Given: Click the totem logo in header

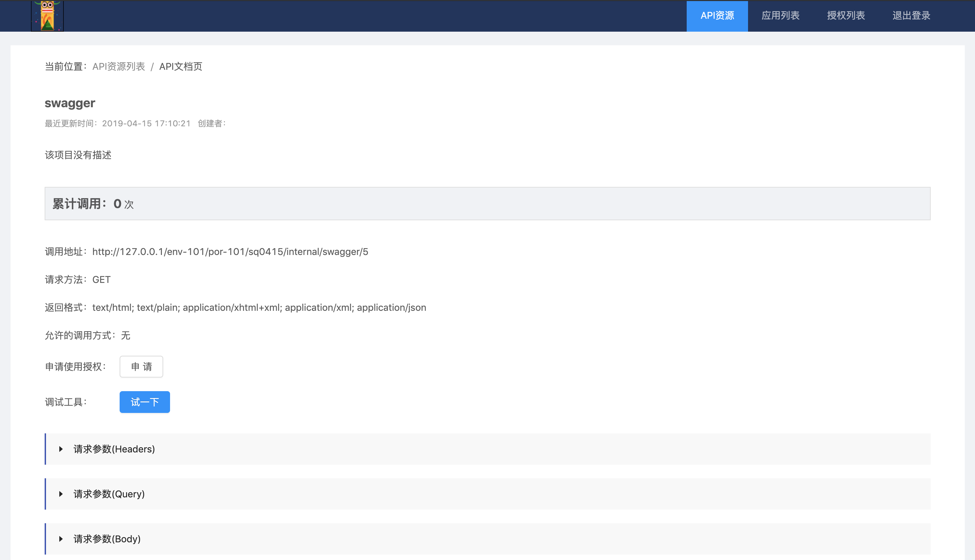Looking at the screenshot, I should [x=47, y=16].
